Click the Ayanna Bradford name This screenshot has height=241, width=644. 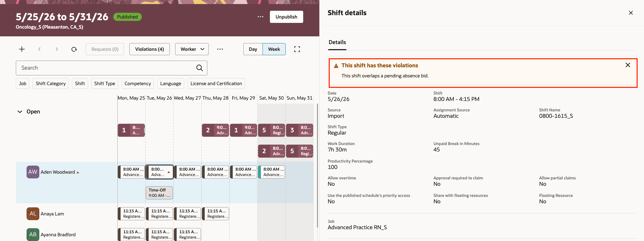pyautogui.click(x=58, y=235)
